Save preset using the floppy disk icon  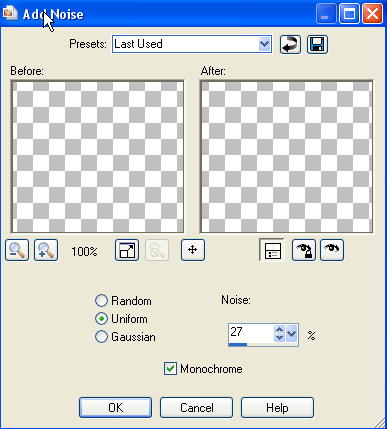(317, 44)
